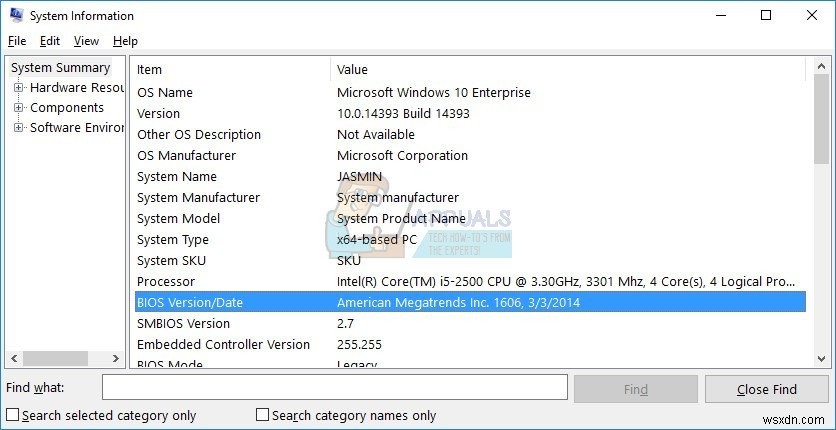This screenshot has width=836, height=430.
Task: Open the File menu
Action: 17,41
